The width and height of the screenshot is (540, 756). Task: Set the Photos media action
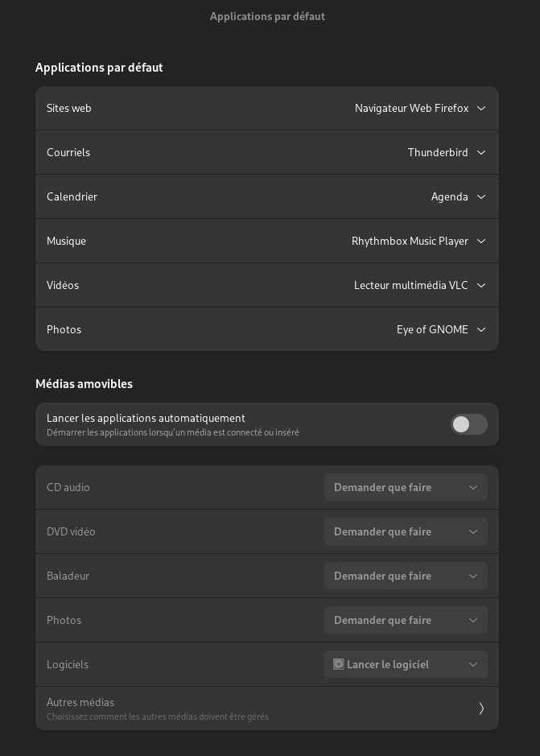[406, 620]
